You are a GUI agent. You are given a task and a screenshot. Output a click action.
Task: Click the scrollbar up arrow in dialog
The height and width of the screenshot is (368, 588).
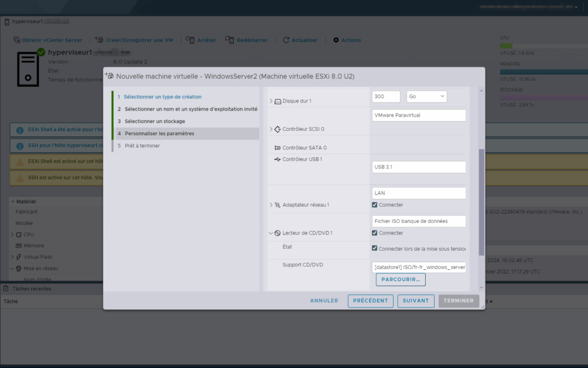coord(481,91)
